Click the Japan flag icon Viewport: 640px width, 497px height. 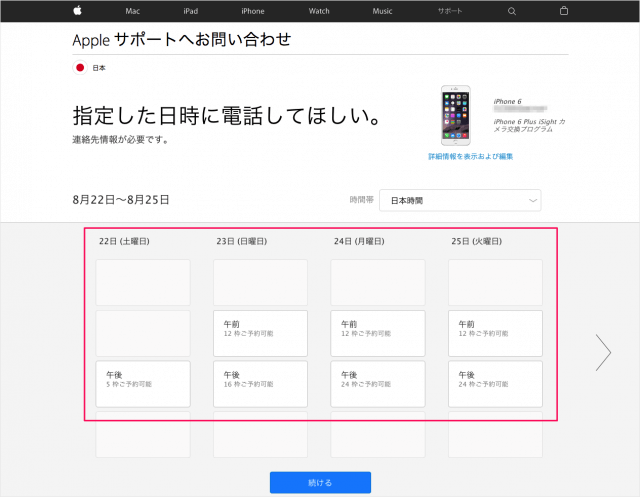(x=80, y=68)
